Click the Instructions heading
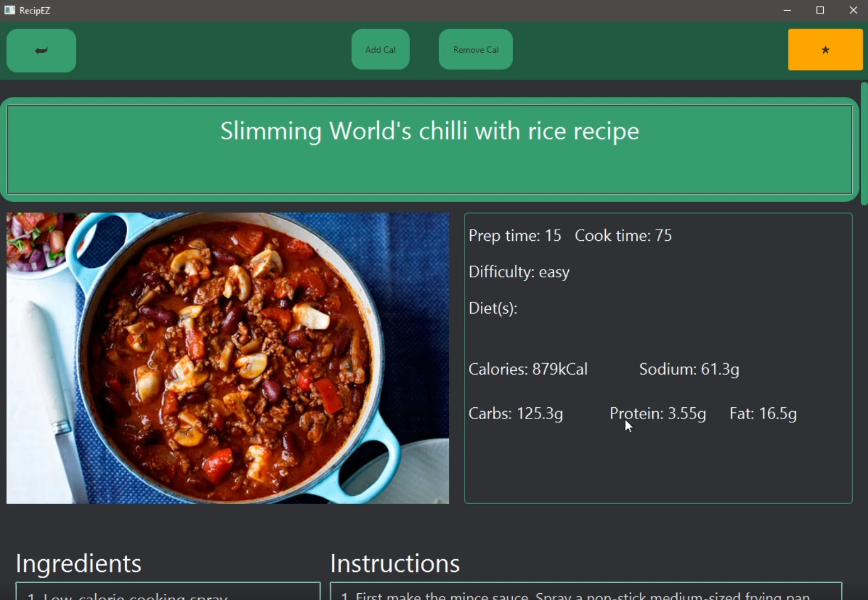The image size is (868, 600). coord(395,564)
